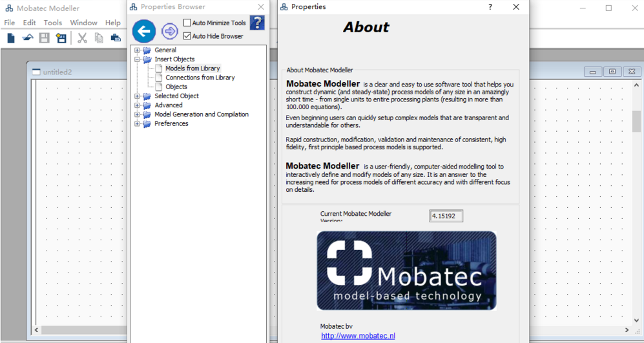The width and height of the screenshot is (644, 343).
Task: Click the Model Generation and Compilation folder icon
Action: pyautogui.click(x=147, y=114)
